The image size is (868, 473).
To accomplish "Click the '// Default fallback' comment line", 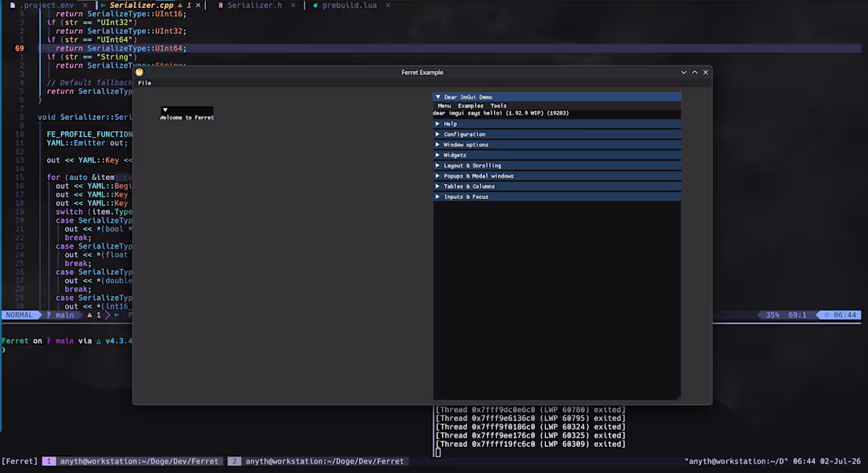I will (90, 83).
